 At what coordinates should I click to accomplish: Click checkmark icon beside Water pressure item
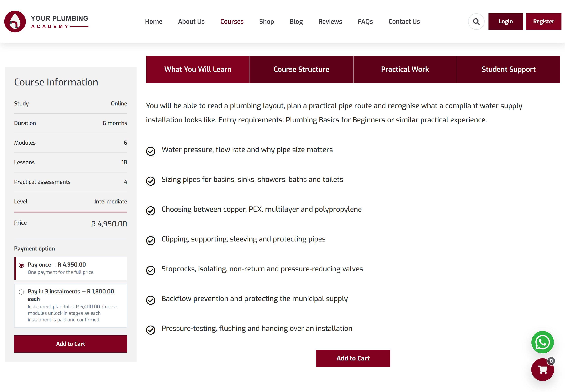(150, 151)
